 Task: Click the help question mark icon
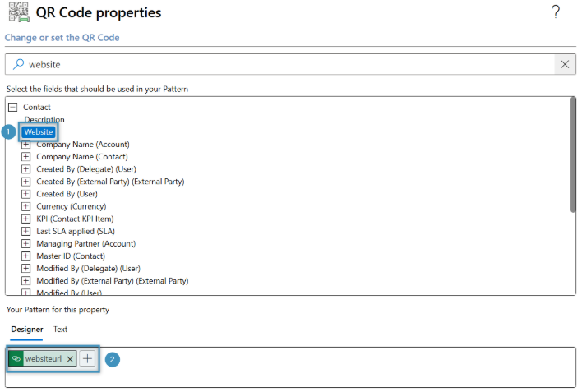556,12
